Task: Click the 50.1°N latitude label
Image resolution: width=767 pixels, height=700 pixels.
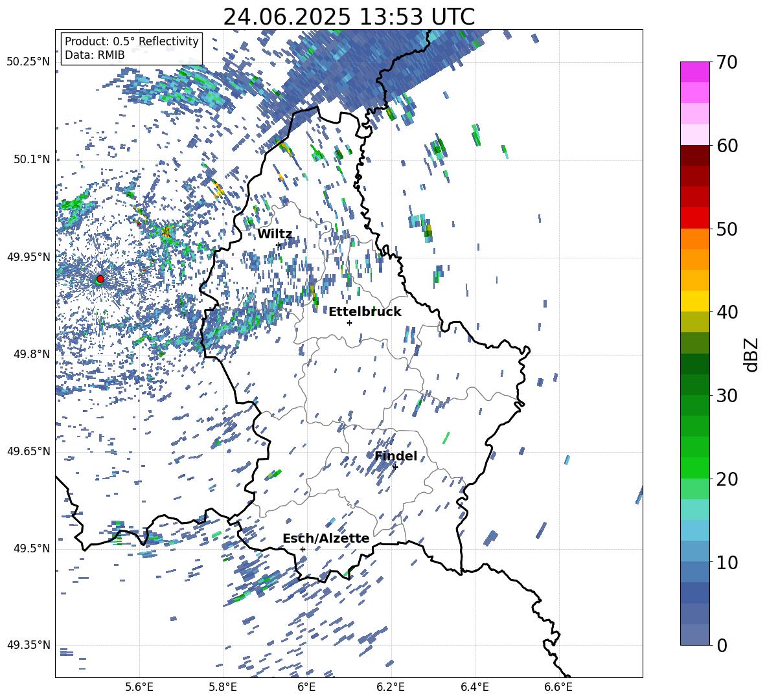Action: coord(32,159)
